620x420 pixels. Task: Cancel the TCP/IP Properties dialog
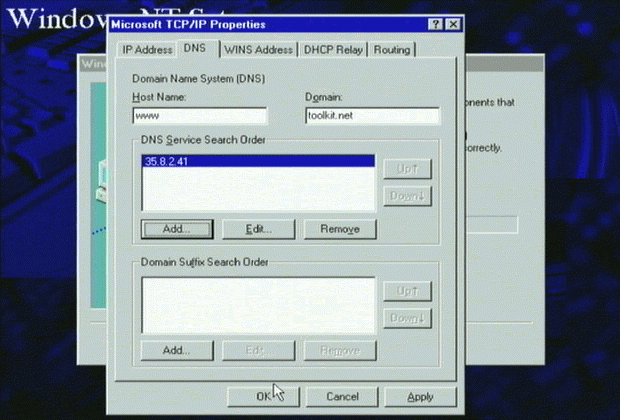(342, 397)
